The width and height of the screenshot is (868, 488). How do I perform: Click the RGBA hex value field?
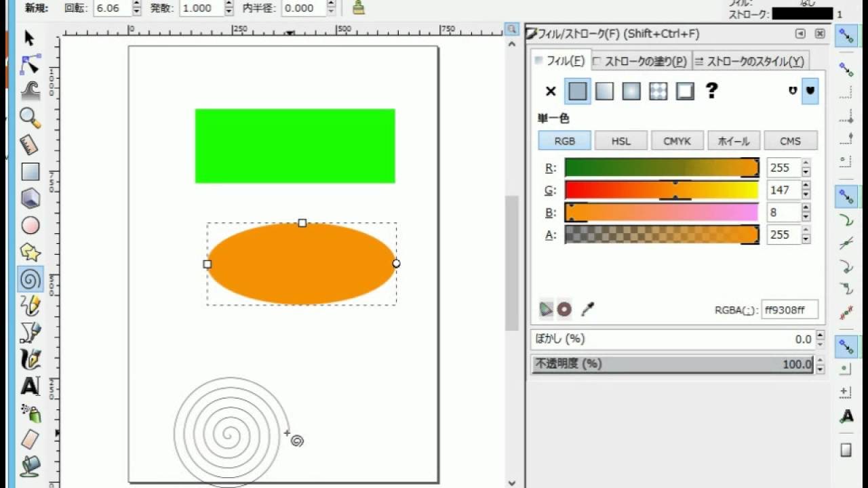coord(789,310)
